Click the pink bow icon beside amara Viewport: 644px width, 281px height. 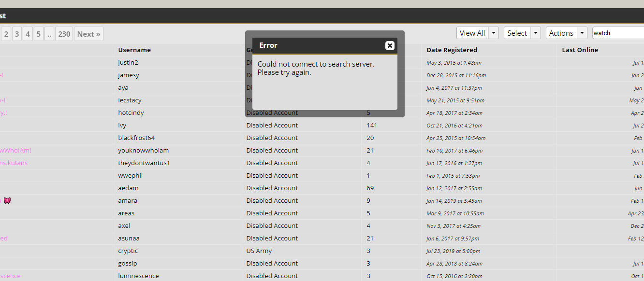[x=7, y=200]
